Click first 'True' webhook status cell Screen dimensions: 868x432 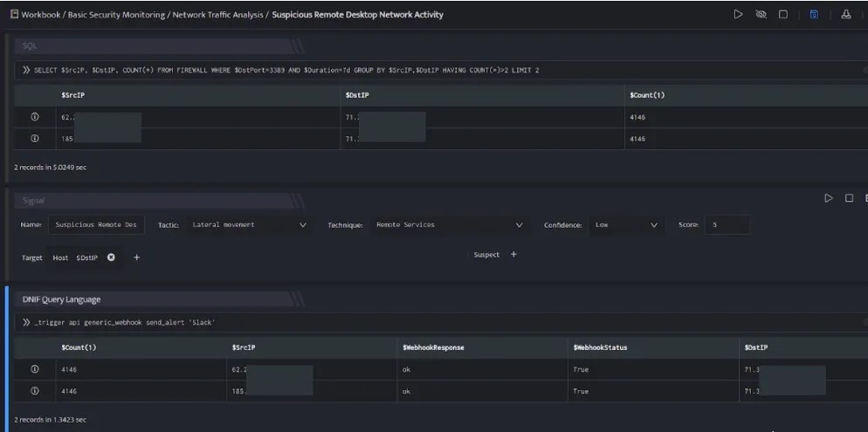581,369
